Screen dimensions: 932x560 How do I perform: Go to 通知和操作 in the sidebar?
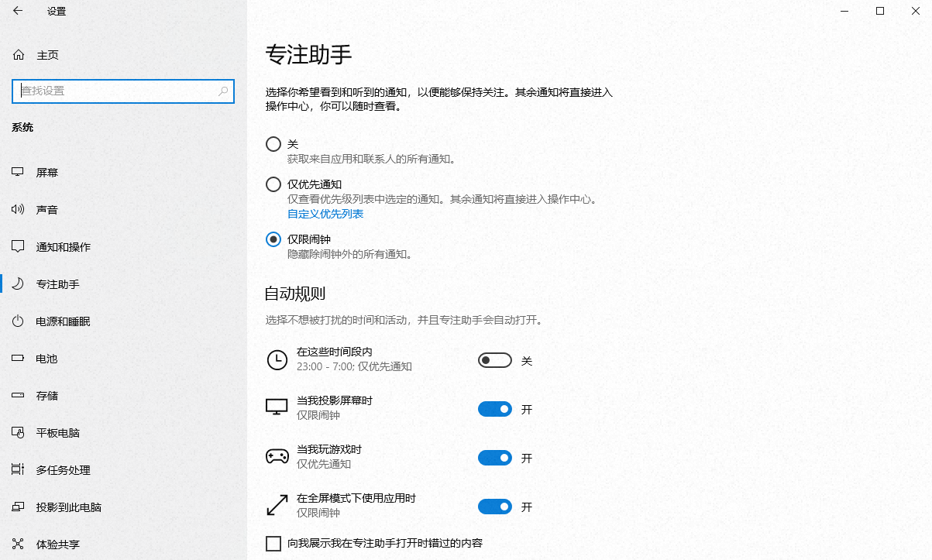[64, 247]
